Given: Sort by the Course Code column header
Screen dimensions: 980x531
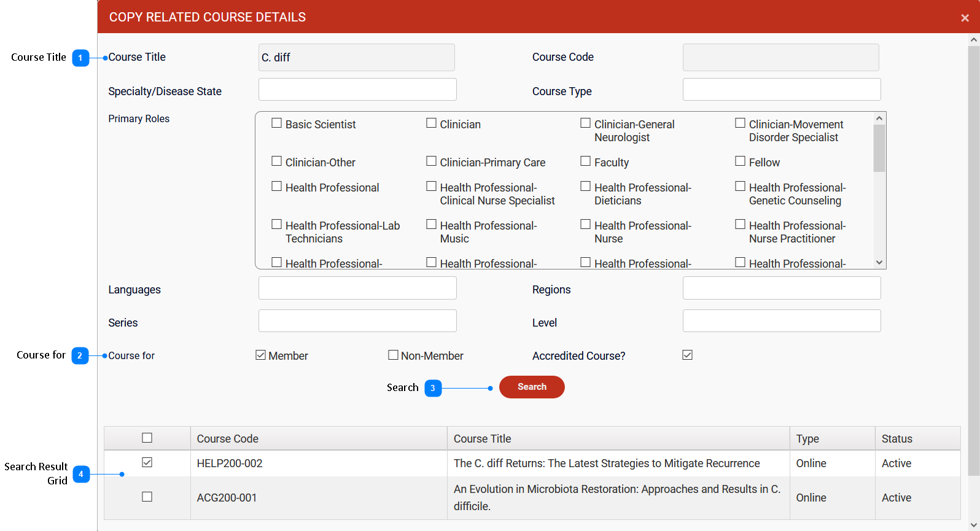Looking at the screenshot, I should (x=319, y=438).
